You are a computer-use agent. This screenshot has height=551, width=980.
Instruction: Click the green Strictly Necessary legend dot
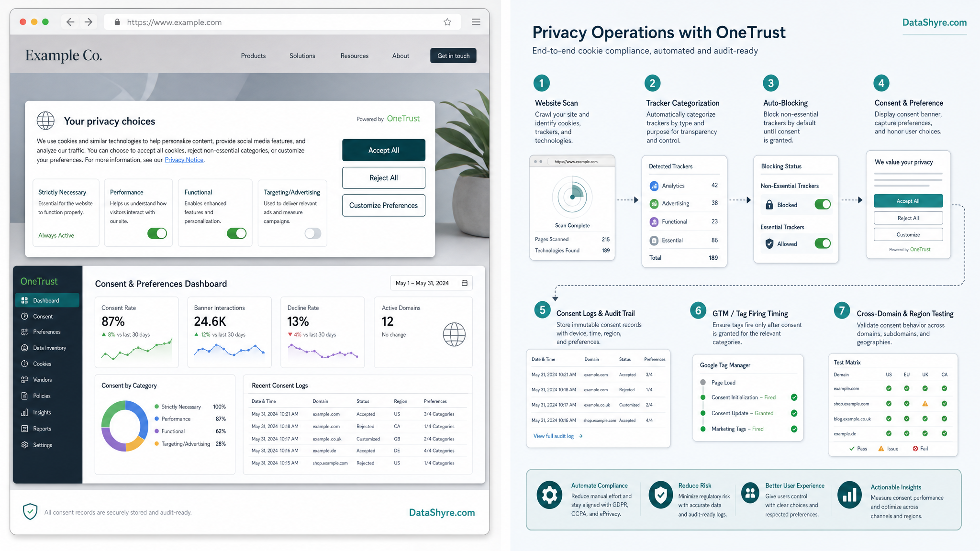click(156, 407)
